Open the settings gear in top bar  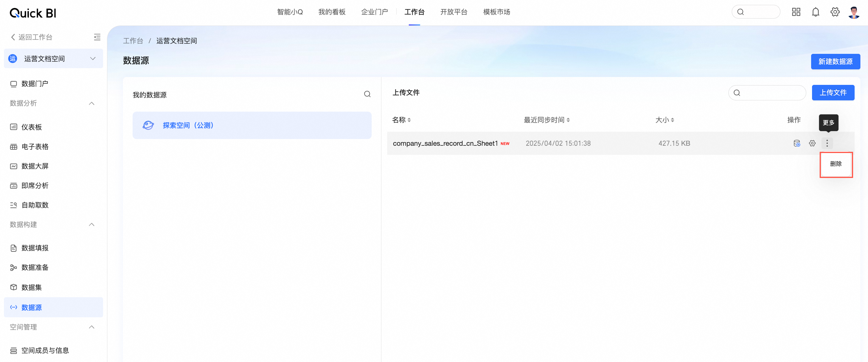point(835,12)
